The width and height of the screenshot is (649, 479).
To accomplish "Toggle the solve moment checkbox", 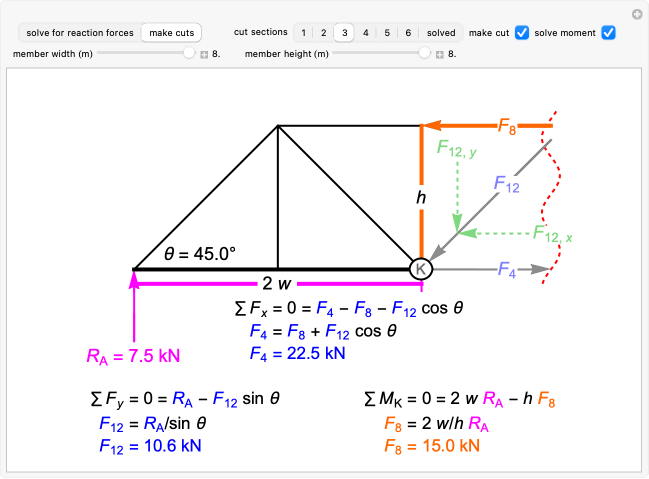I will point(608,33).
